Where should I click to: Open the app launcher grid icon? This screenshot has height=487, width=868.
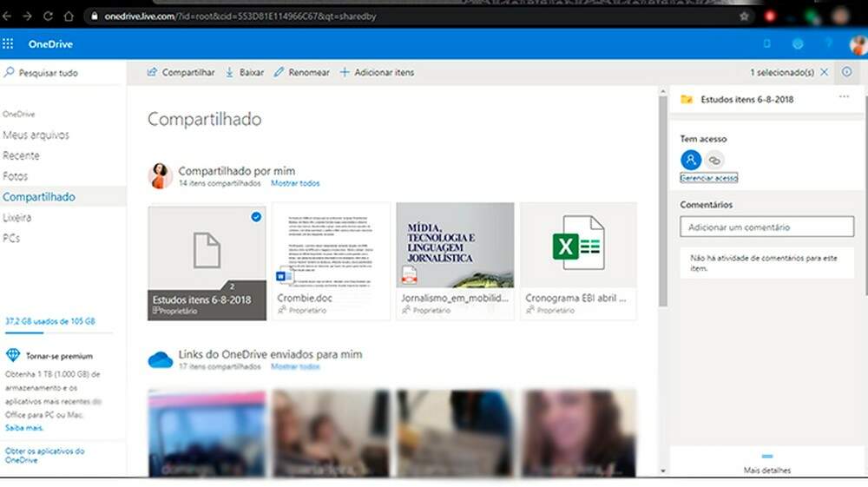tap(8, 43)
